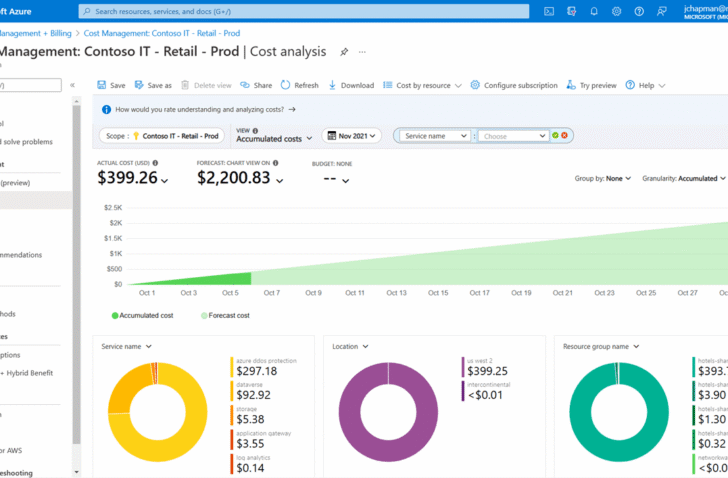Open the Accumulated costs view dropdown

point(274,139)
